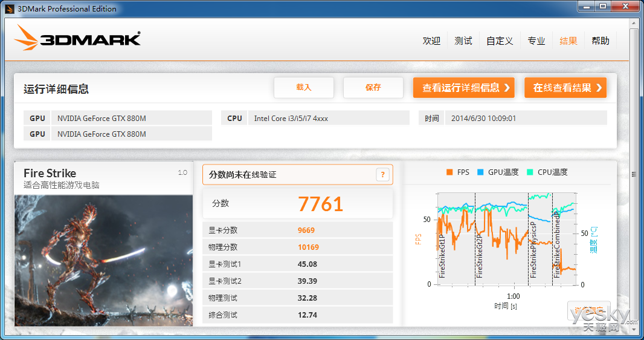
Task: Click the 3DMark logo in the header
Action: [77, 38]
